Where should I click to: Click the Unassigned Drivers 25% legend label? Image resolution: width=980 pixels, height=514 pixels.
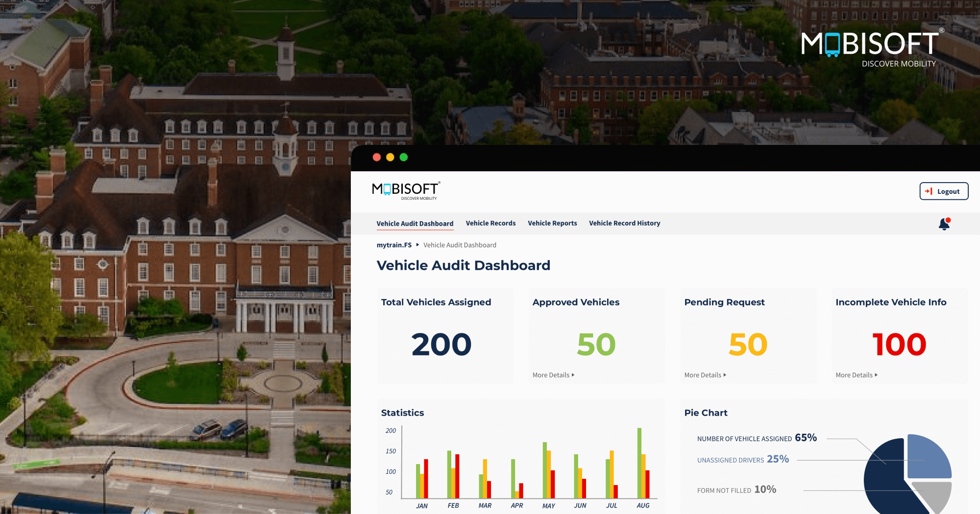743,460
